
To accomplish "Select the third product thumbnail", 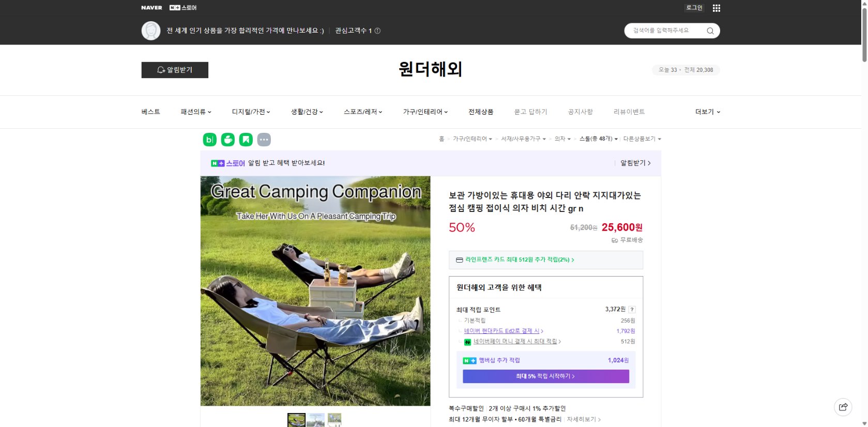I will click(334, 420).
